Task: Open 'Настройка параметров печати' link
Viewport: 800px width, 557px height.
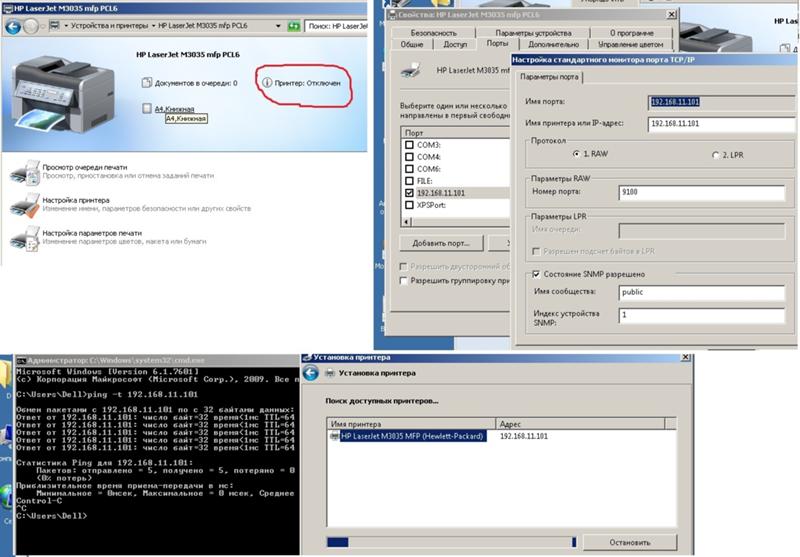Action: point(92,233)
